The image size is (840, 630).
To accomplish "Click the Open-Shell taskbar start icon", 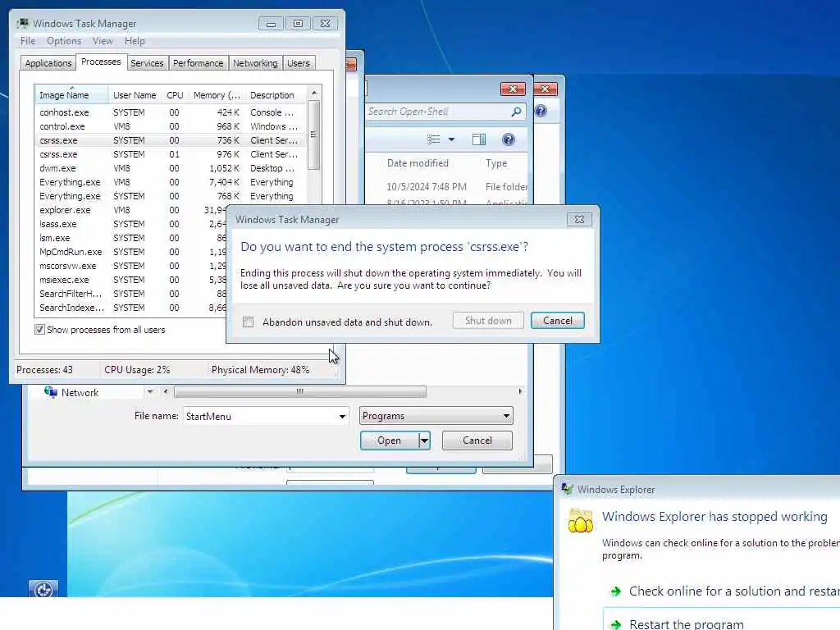I will [43, 589].
